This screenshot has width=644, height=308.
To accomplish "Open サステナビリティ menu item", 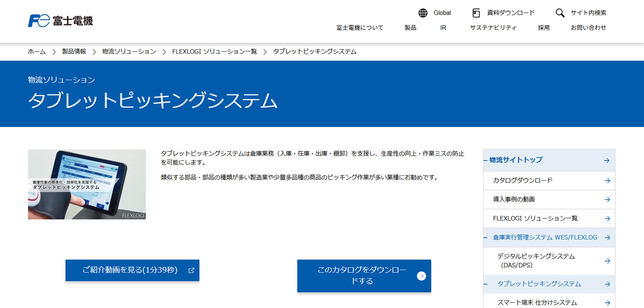I will (493, 27).
